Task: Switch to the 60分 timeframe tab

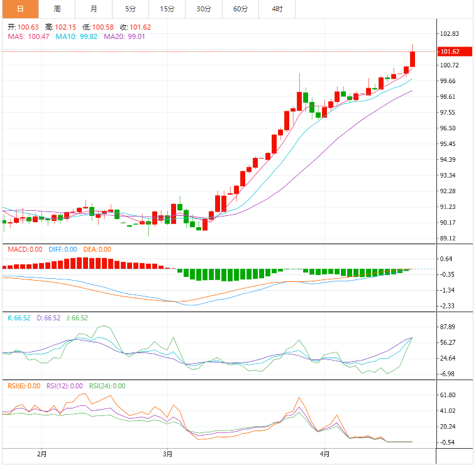Action: (240, 9)
